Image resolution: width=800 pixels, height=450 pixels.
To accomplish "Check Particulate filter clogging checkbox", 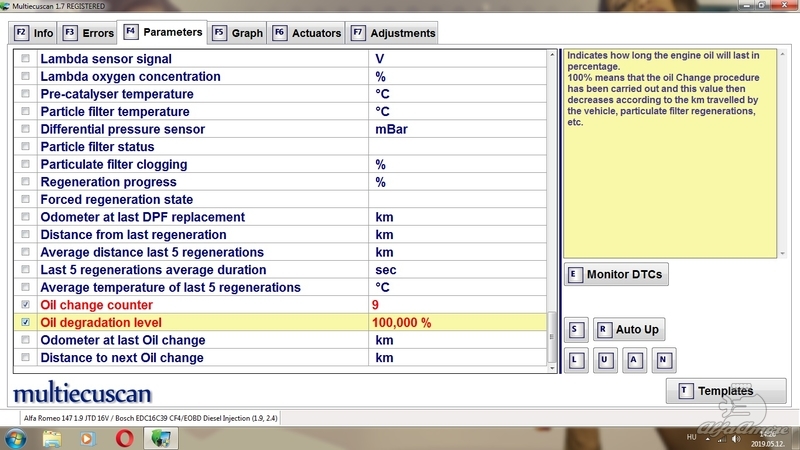I will click(x=26, y=164).
